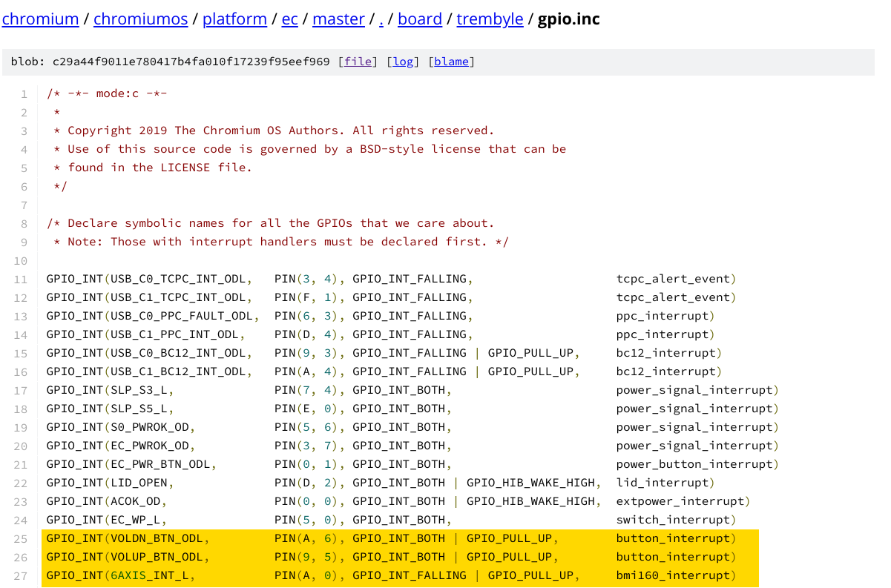This screenshot has width=891, height=588.
Task: Click the SLP_S3_L signal name
Action: point(139,390)
